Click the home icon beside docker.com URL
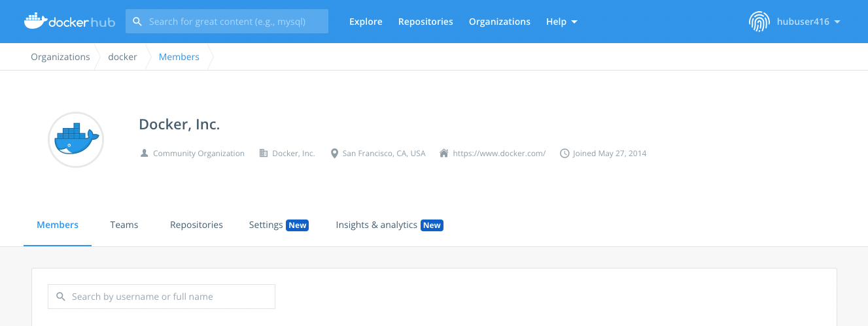Screen dimensions: 868x326 [x=443, y=154]
